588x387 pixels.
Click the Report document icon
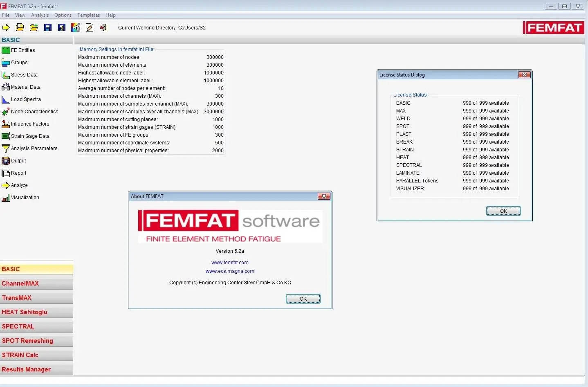(6, 173)
